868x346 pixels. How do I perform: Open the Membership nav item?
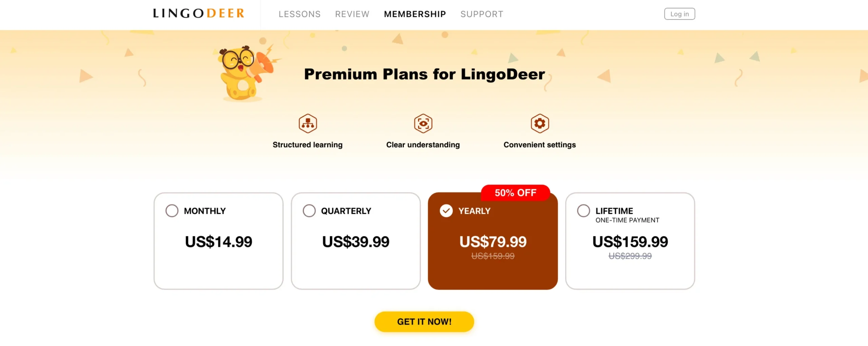click(x=415, y=14)
